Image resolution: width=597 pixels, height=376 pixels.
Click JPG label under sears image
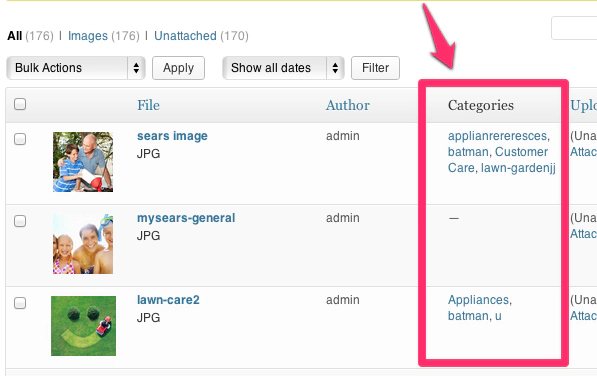148,154
